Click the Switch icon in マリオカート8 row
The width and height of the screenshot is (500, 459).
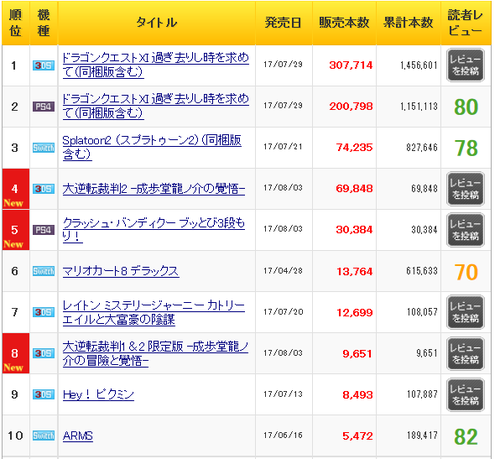coord(44,271)
